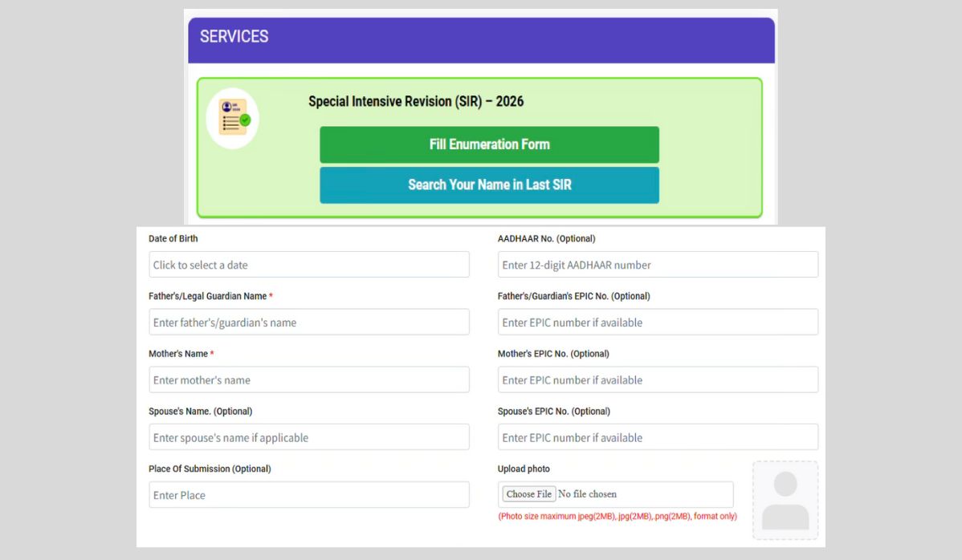Click the Upload photo label
The width and height of the screenshot is (962, 560).
pyautogui.click(x=524, y=469)
